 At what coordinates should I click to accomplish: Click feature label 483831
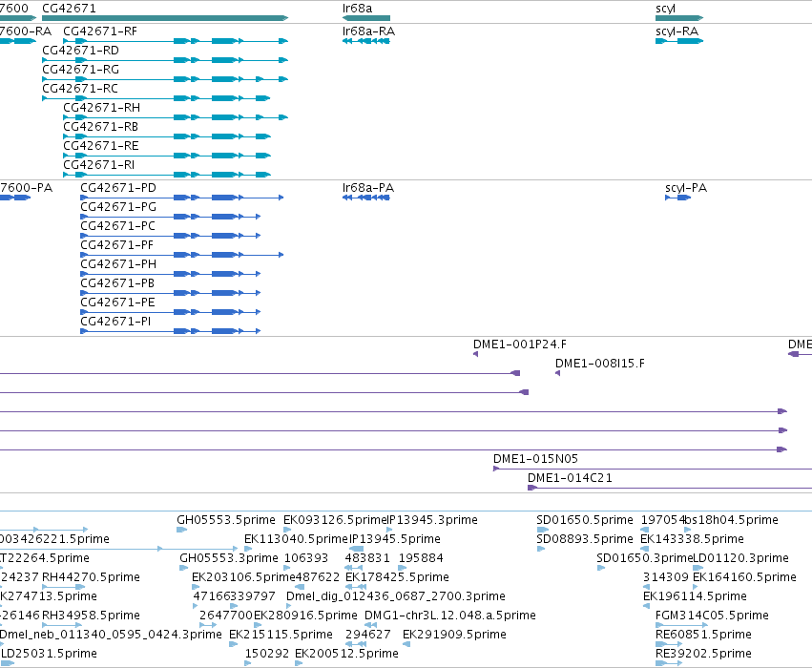[366, 558]
